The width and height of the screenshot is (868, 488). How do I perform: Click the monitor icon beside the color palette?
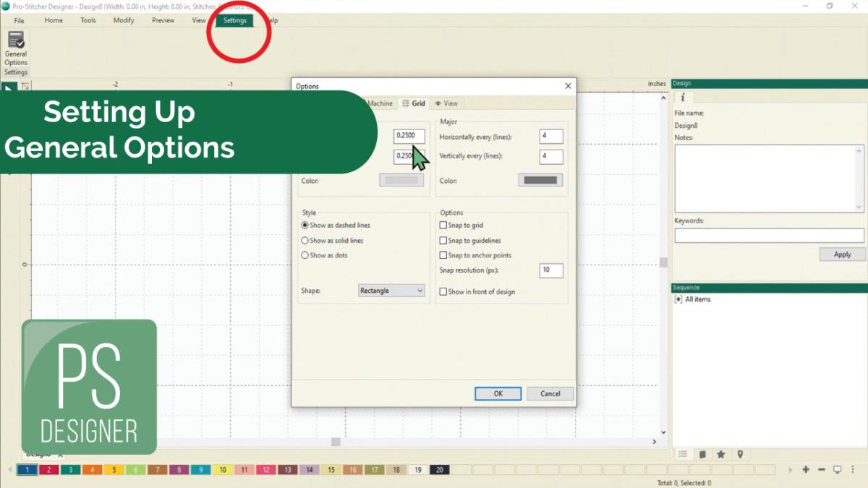pos(838,470)
